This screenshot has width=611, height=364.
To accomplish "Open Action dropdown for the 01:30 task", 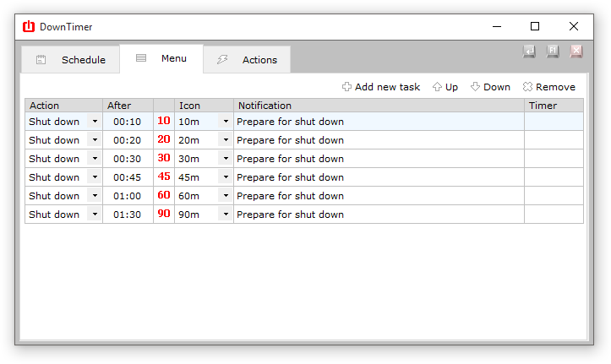I will pos(95,215).
